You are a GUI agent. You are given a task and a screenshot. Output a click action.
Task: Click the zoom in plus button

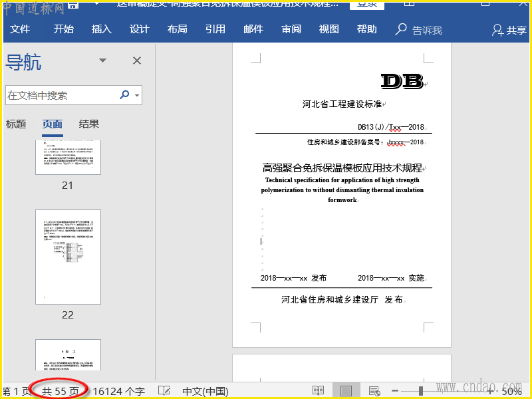click(x=490, y=391)
